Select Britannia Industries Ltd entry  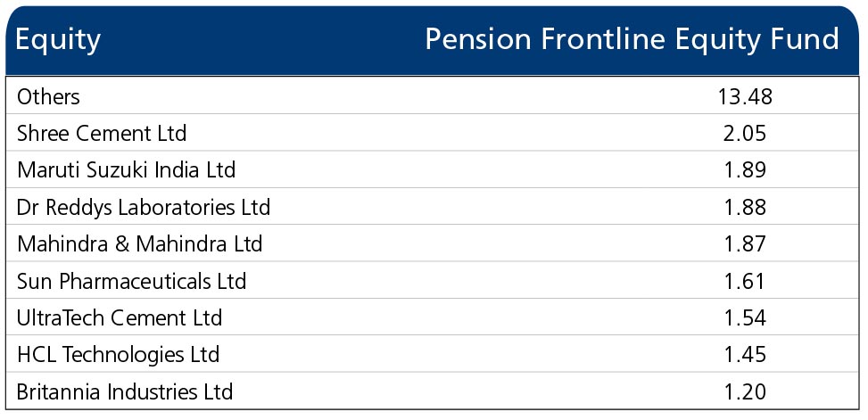pyautogui.click(x=125, y=391)
